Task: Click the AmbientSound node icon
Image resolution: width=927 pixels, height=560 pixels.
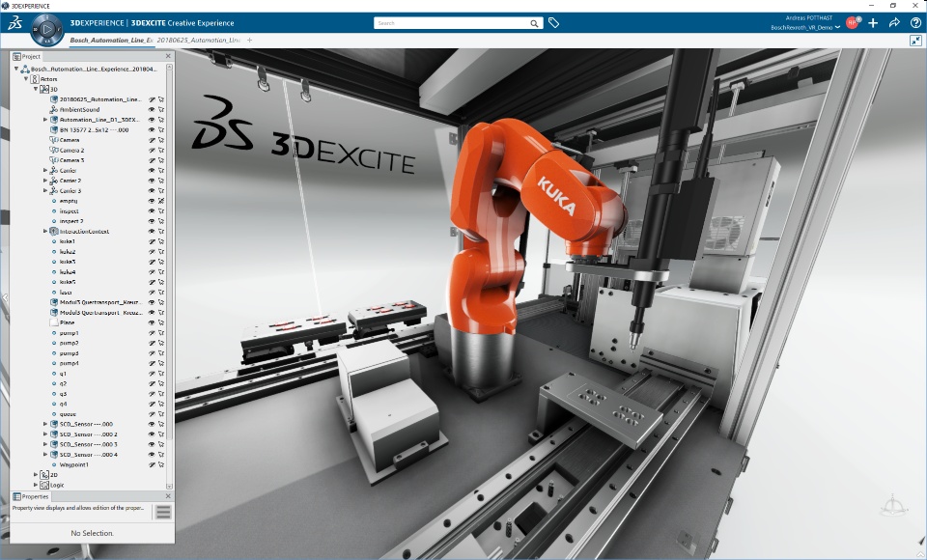Action: pos(54,109)
